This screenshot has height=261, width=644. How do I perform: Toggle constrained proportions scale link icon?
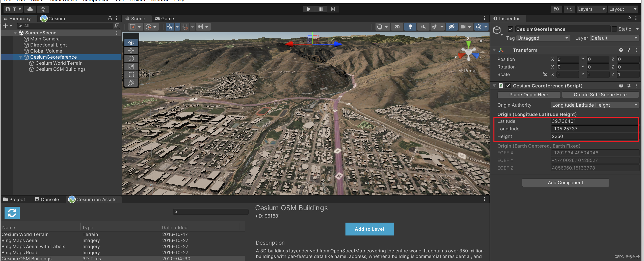point(545,74)
